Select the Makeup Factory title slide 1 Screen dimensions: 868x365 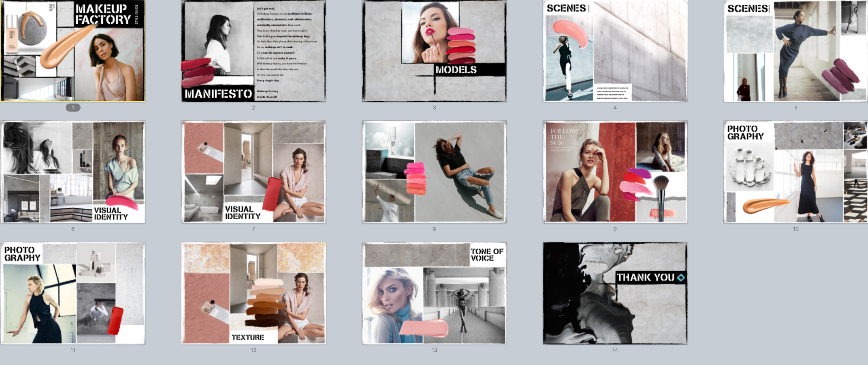coord(73,51)
